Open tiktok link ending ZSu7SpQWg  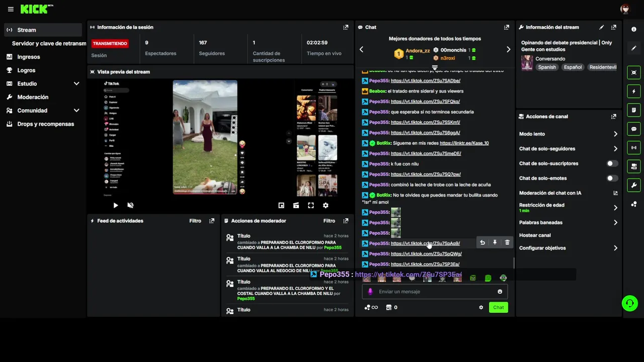426,254
